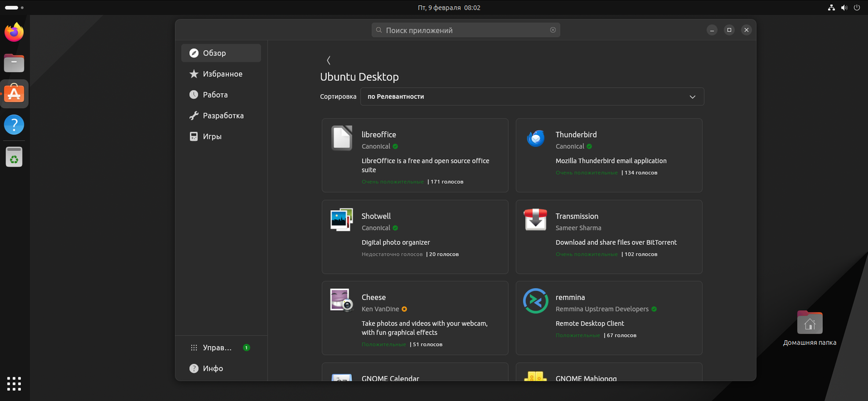Open the GNOME Mahjongg card

coord(609,371)
